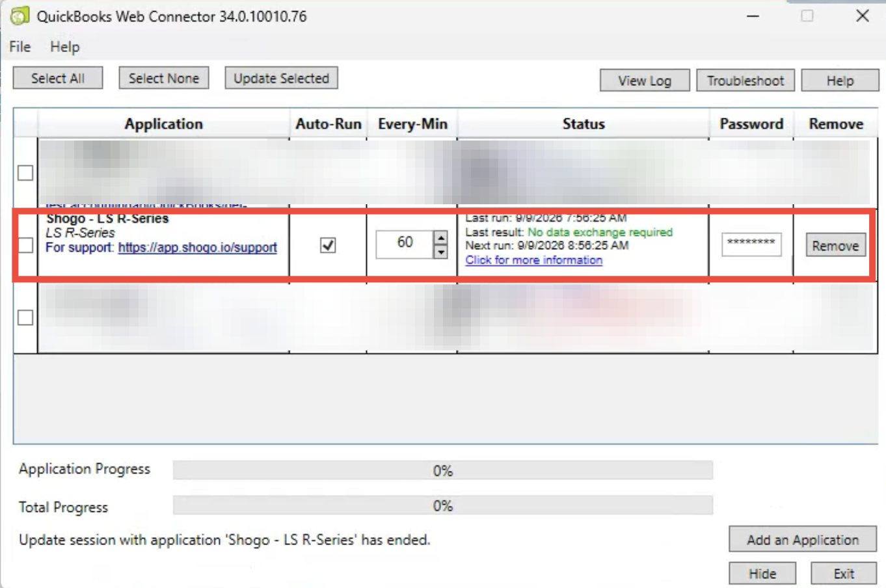This screenshot has width=886, height=588.
Task: Click 'No data exchange required' result text
Action: point(600,232)
